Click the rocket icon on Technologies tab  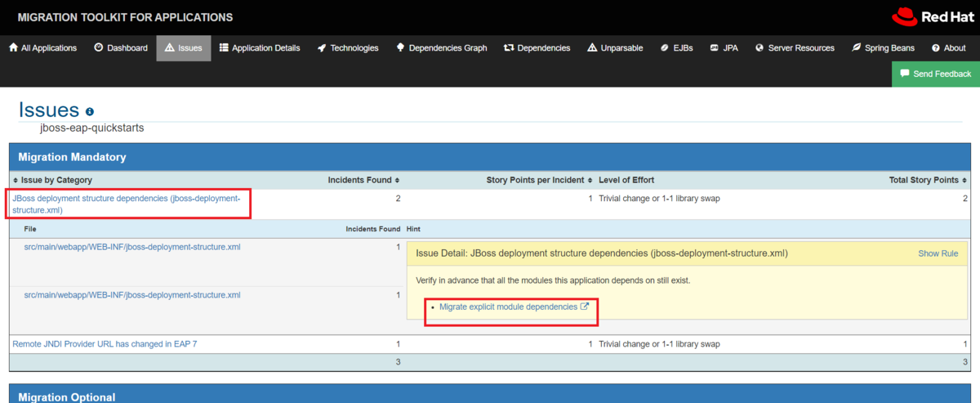(x=322, y=48)
